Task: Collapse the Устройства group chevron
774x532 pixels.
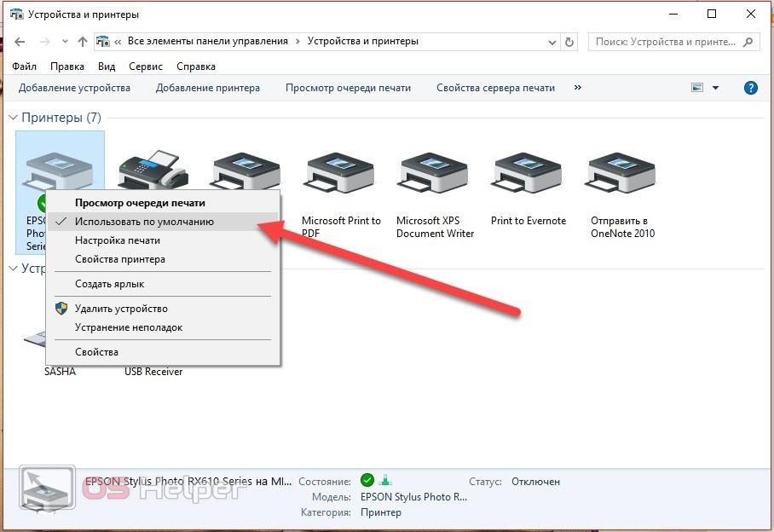Action: coord(14,269)
